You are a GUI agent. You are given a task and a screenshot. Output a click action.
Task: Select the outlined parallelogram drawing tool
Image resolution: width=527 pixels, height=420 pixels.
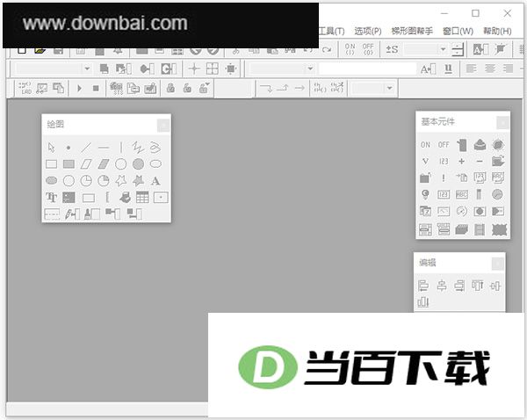pos(86,164)
